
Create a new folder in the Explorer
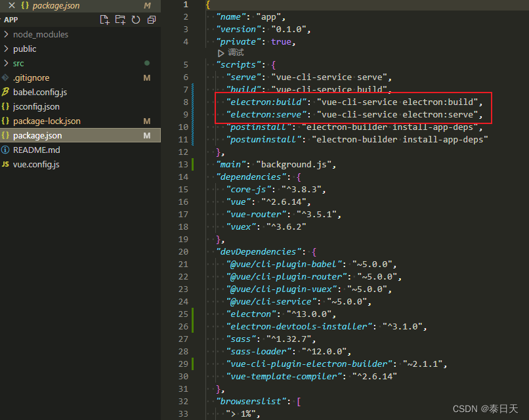click(x=120, y=20)
